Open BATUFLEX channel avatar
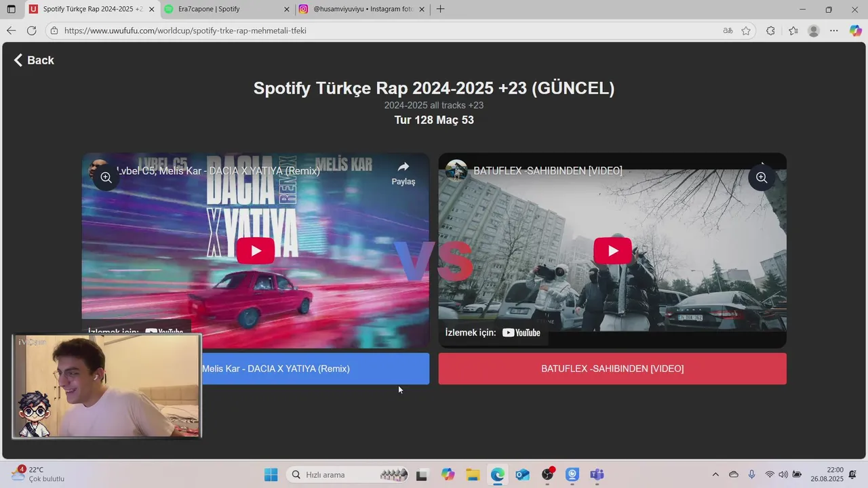The height and width of the screenshot is (488, 868). (456, 171)
